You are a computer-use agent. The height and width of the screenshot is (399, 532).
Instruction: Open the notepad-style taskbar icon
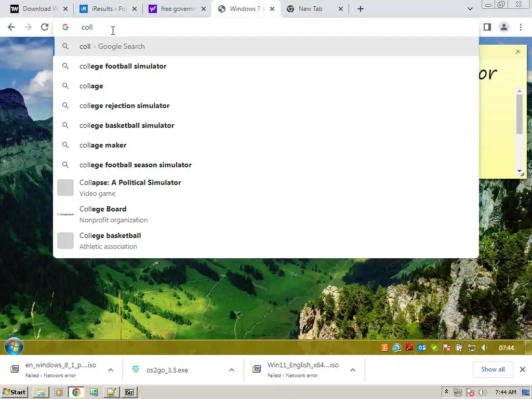111,393
